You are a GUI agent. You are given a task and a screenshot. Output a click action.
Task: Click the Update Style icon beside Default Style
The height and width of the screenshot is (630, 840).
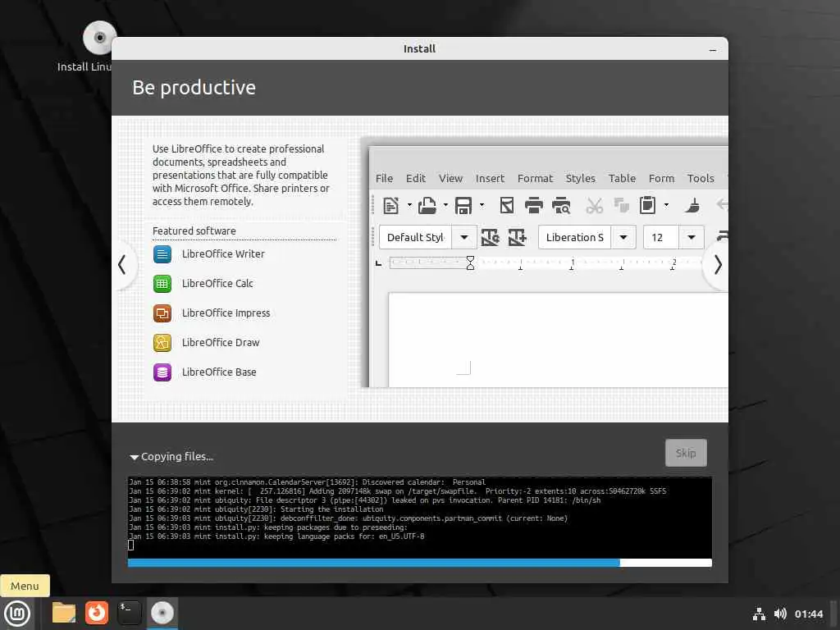[x=491, y=237]
